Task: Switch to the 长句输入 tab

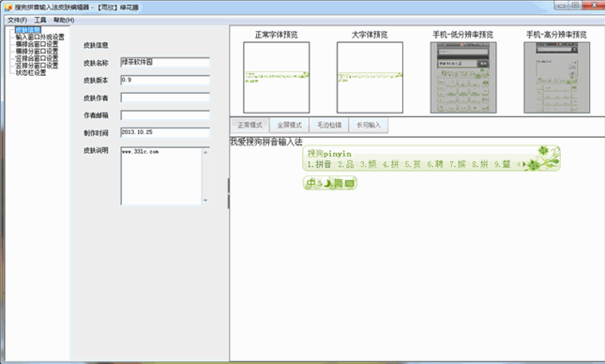Action: pyautogui.click(x=369, y=125)
